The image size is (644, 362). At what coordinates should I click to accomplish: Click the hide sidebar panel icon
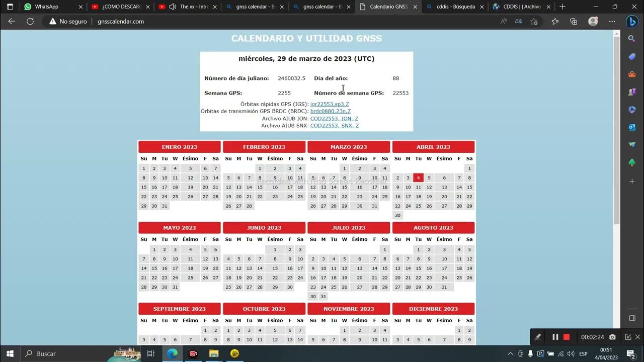pos(632,318)
